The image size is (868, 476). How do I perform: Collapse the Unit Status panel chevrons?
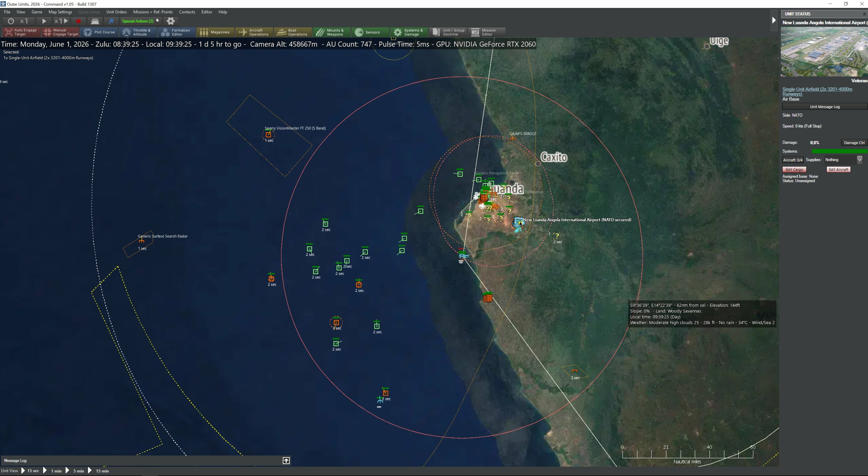(x=864, y=14)
